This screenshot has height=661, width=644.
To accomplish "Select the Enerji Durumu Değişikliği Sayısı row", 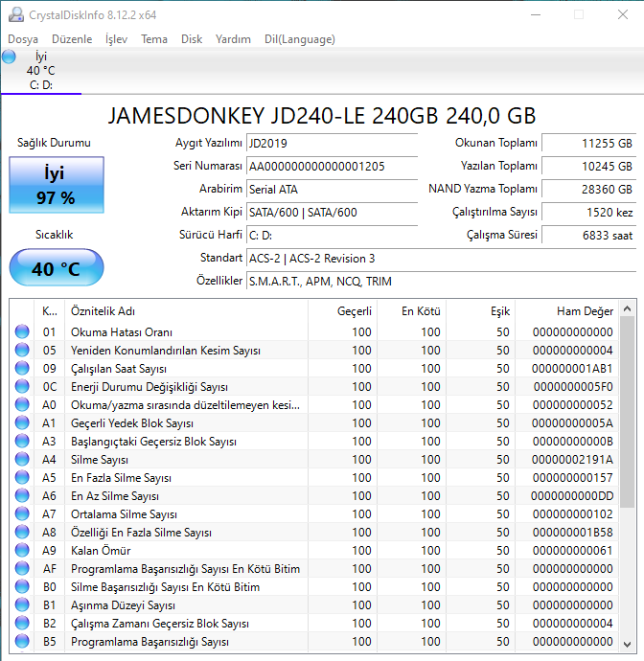I will (313, 387).
